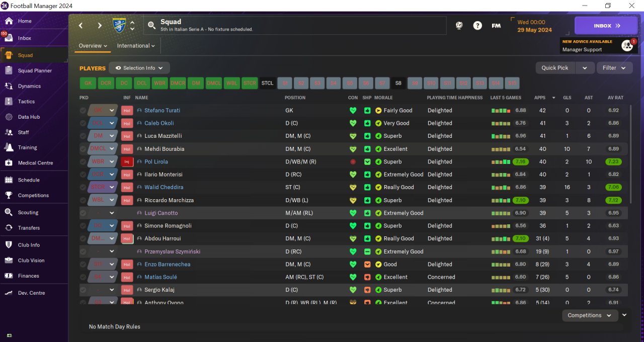Select the DMCL position slot
The width and height of the screenshot is (644, 342).
214,83
